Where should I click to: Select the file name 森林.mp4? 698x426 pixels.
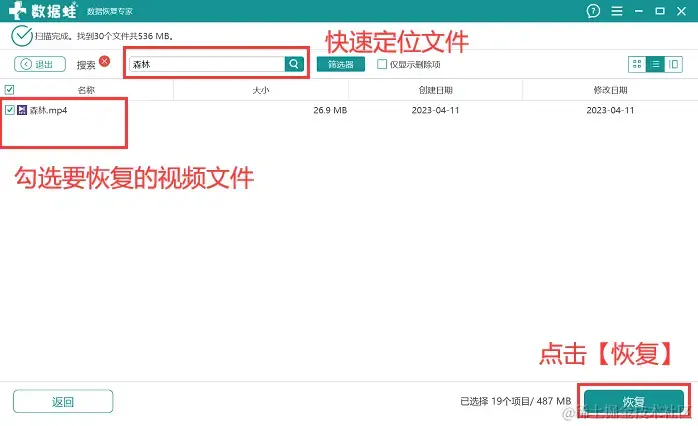48,110
